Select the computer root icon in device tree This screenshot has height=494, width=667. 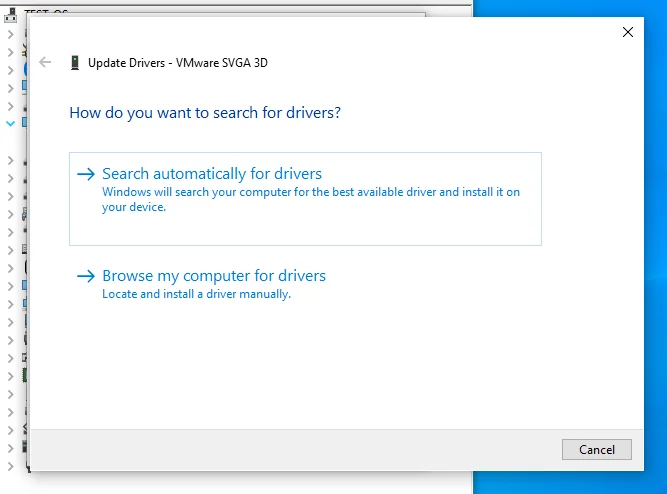10,16
